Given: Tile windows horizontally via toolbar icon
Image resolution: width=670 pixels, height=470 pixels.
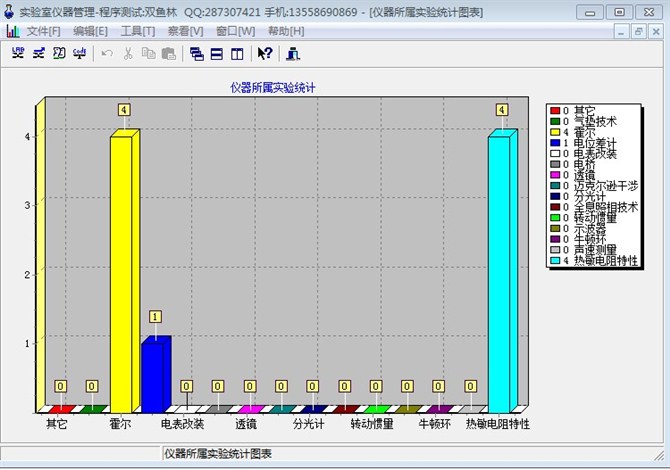Looking at the screenshot, I should click(217, 54).
